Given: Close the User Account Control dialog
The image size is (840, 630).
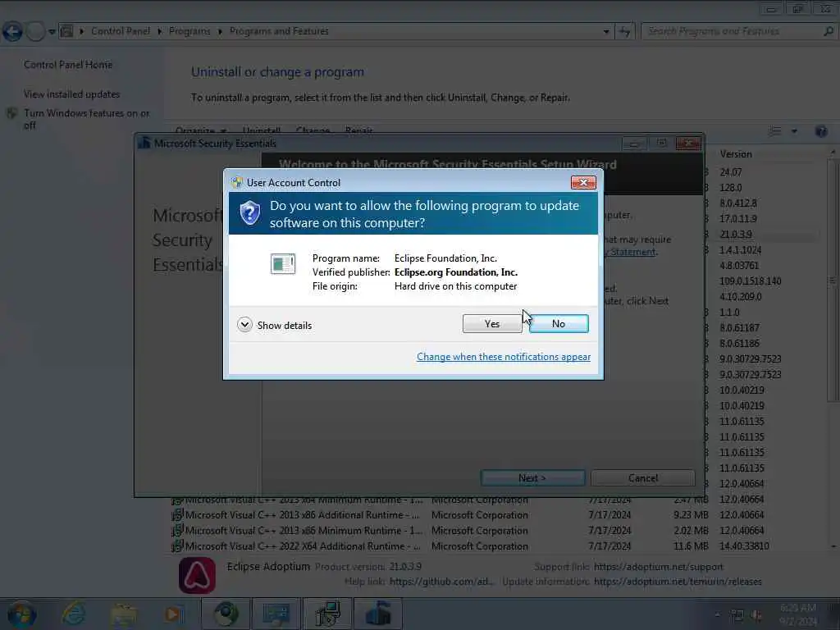Looking at the screenshot, I should (583, 183).
